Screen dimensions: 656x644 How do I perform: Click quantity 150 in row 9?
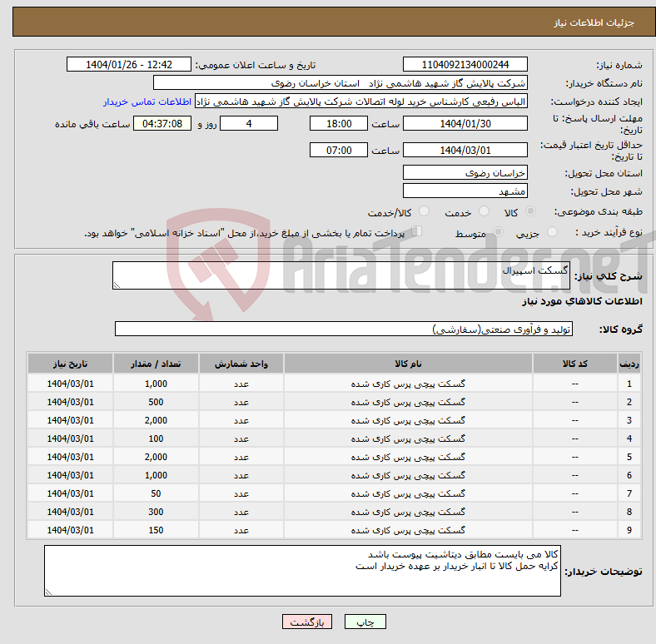coord(156,530)
